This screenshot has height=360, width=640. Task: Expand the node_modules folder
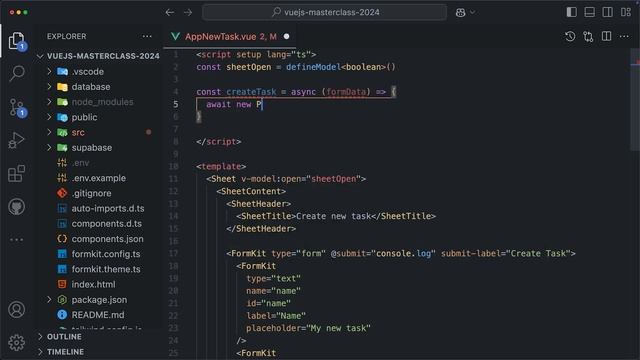[49, 102]
